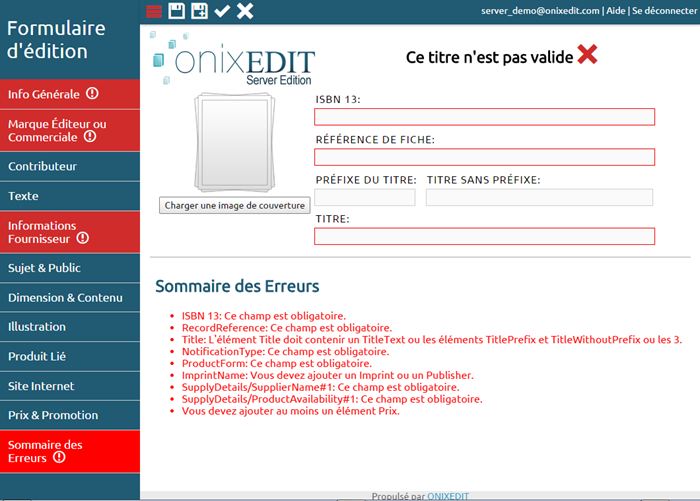Viewport: 700px width, 501px height.
Task: Open Dimension & Contenu section
Action: (70, 297)
